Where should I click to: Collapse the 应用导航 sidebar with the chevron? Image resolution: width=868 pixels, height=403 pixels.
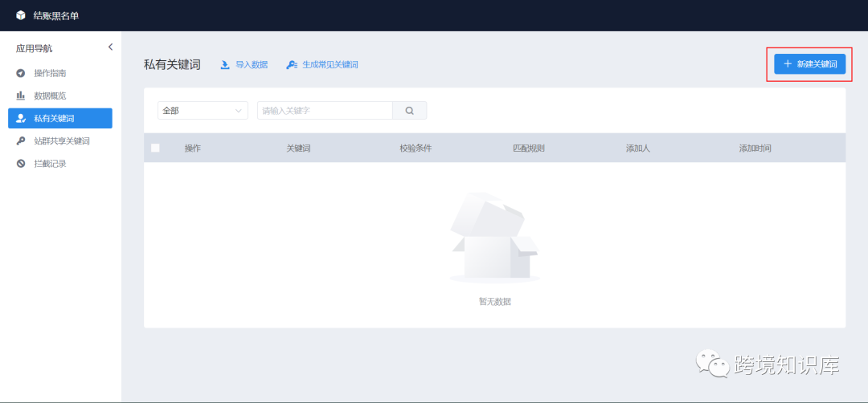pyautogui.click(x=110, y=47)
